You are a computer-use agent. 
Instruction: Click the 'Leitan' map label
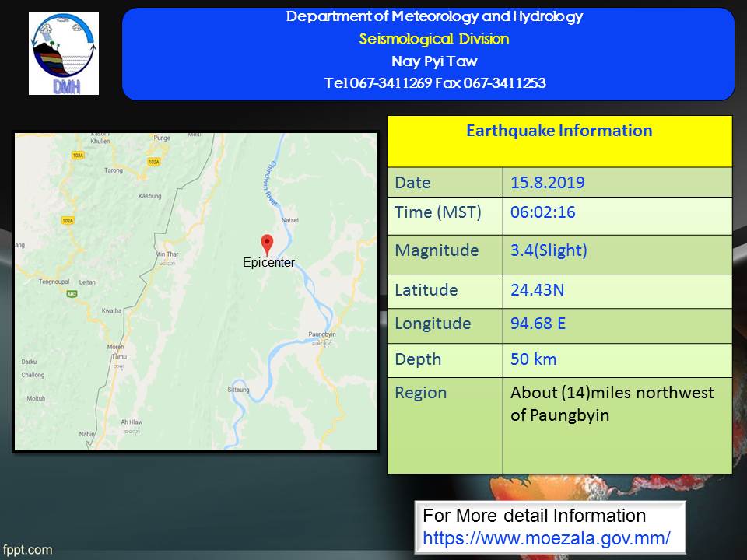87,282
